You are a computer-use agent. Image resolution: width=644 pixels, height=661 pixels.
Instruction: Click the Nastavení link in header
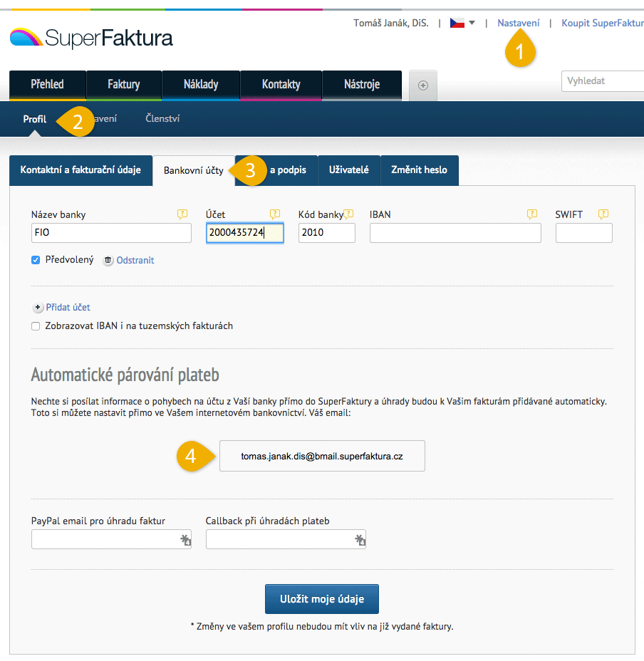click(x=519, y=24)
